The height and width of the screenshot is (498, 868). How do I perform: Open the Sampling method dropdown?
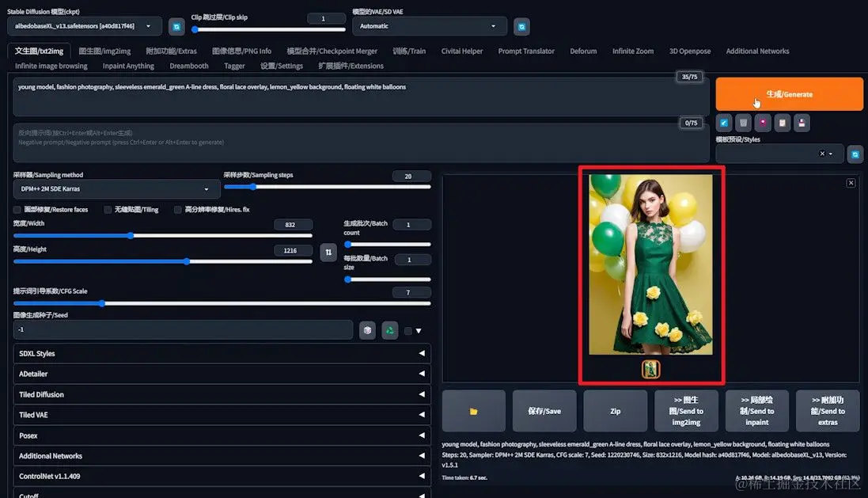coord(116,189)
